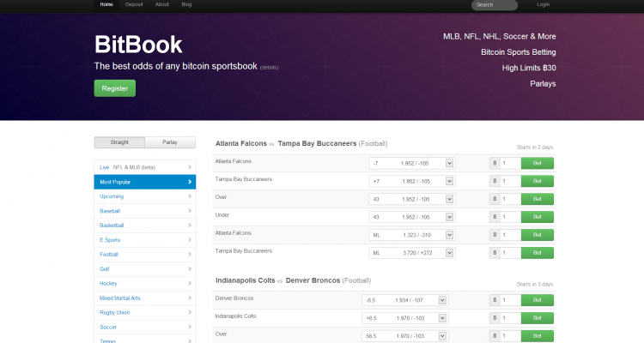
Task: Open the Deposit nav item
Action: point(134,4)
